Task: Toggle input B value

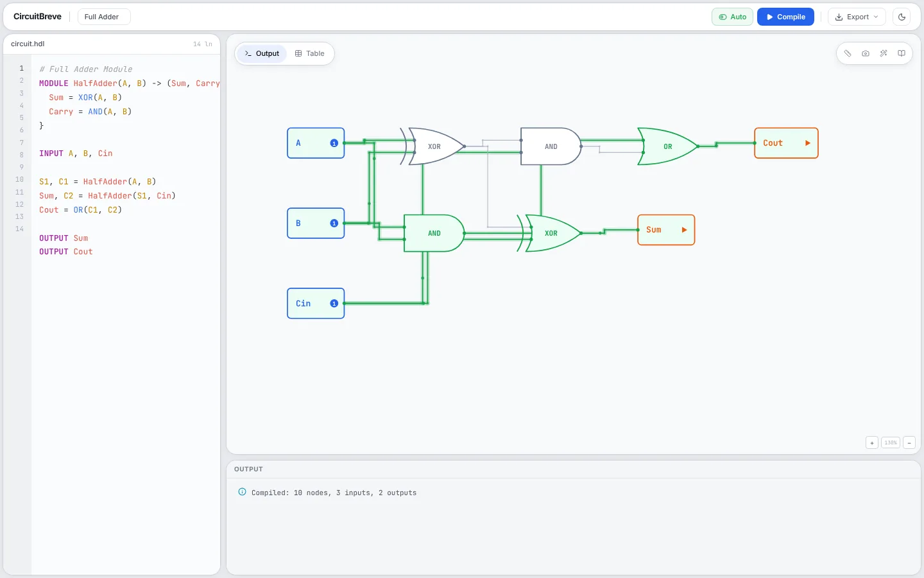Action: 334,223
